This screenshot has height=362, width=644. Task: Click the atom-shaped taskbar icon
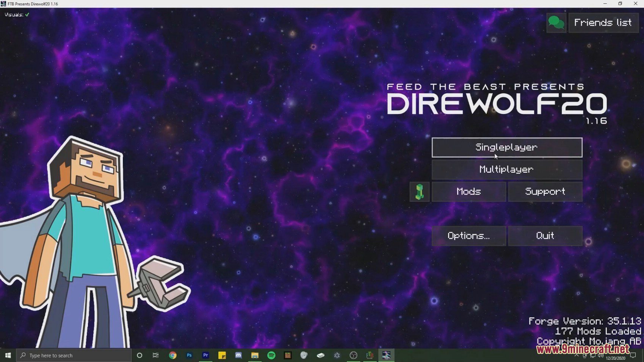tap(337, 355)
